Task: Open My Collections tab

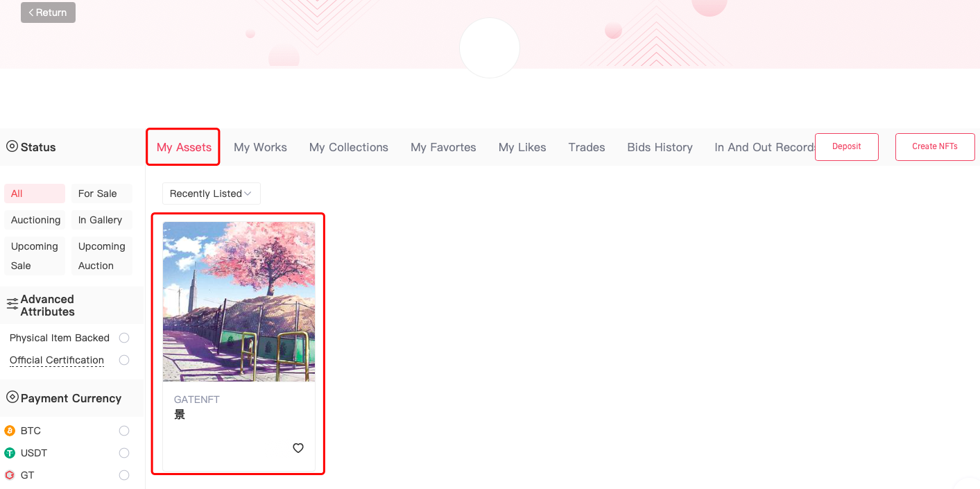Action: [x=349, y=147]
